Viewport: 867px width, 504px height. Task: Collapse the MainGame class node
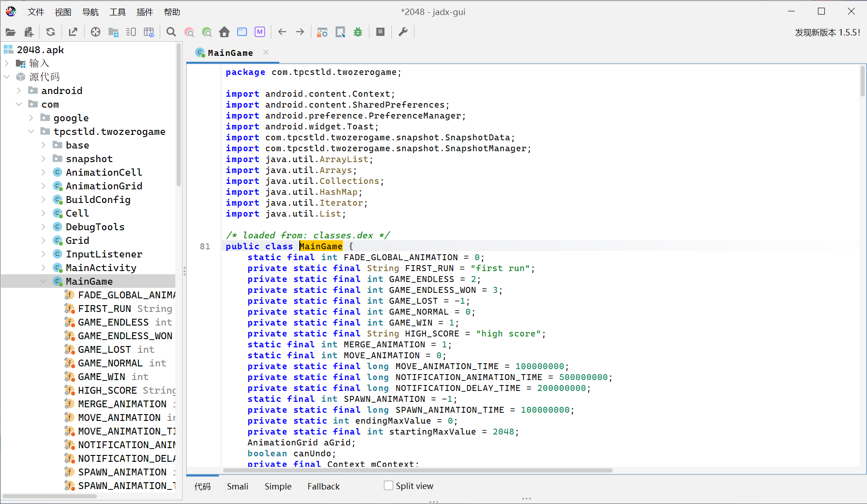[44, 282]
